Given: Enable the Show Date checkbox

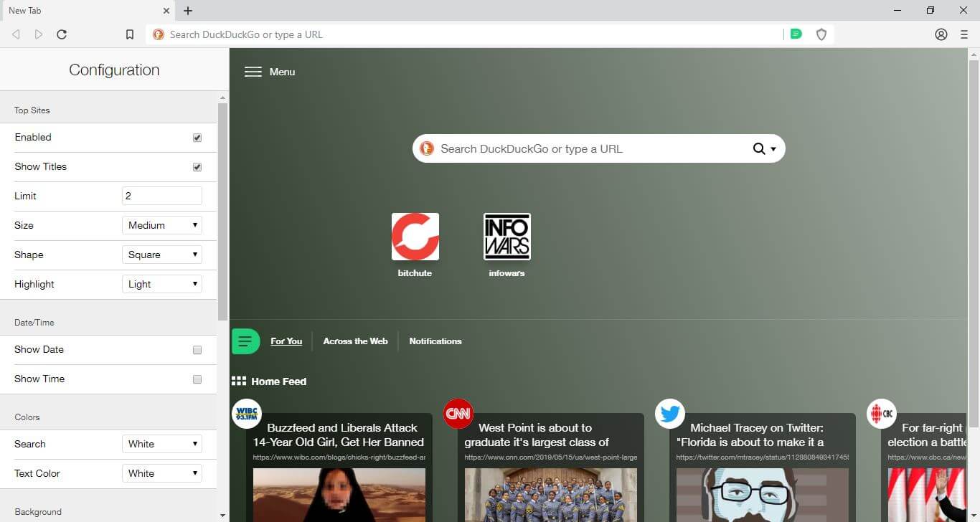Looking at the screenshot, I should click(x=197, y=350).
